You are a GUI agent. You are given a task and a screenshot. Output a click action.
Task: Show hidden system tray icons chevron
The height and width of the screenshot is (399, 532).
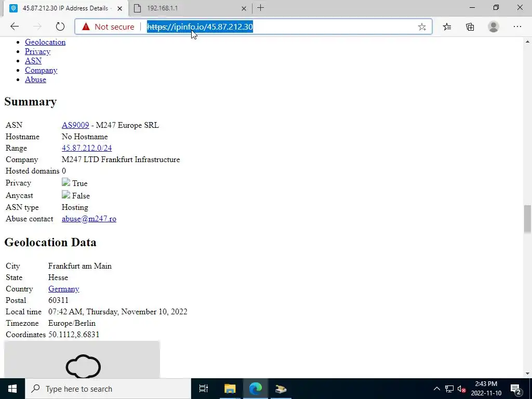[x=436, y=389]
